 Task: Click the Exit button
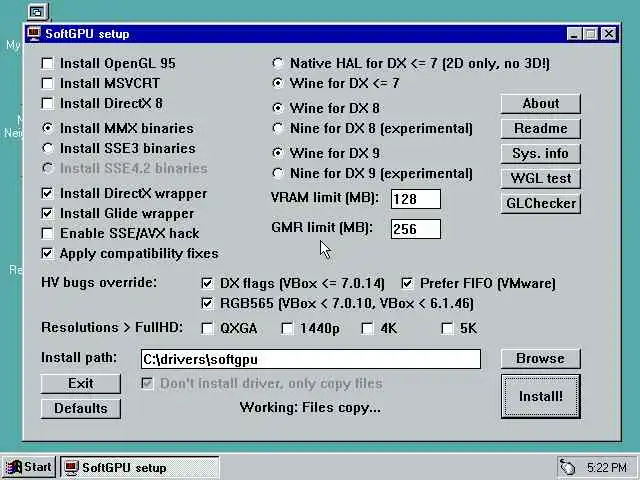point(81,384)
